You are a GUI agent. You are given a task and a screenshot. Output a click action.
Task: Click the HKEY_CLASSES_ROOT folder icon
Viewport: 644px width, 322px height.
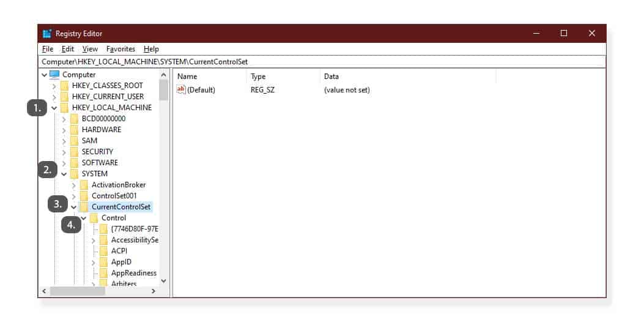click(64, 86)
